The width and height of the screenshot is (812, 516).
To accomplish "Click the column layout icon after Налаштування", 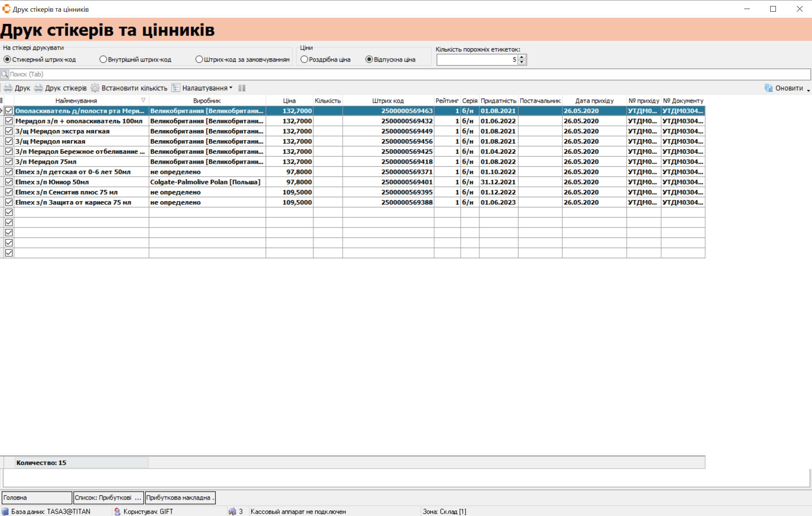I will 242,88.
